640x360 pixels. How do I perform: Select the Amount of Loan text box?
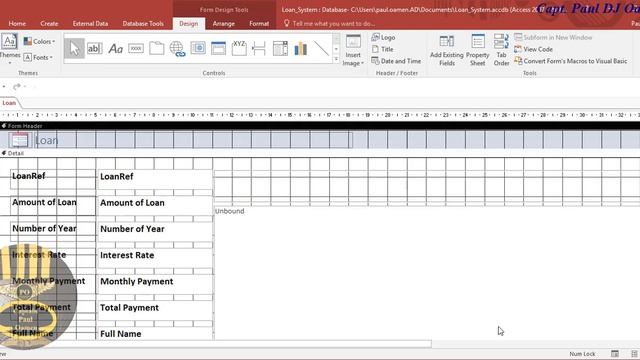pyautogui.click(x=155, y=206)
